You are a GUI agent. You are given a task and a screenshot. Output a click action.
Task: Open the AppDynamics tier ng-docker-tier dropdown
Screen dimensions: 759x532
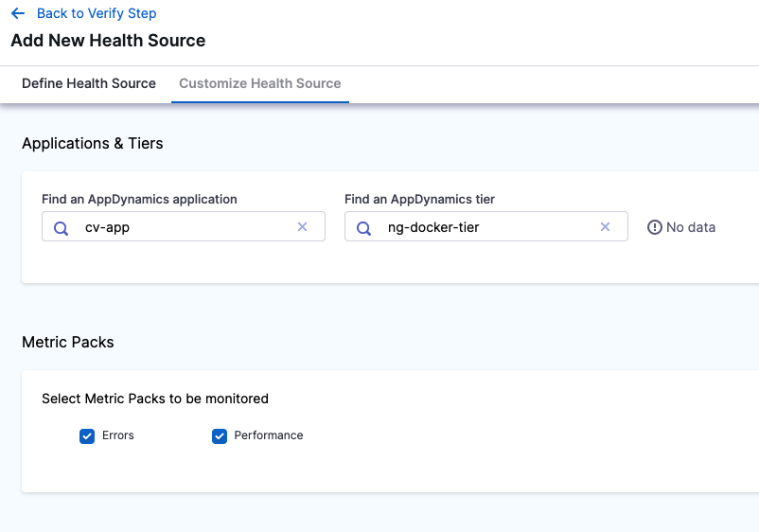coord(486,226)
